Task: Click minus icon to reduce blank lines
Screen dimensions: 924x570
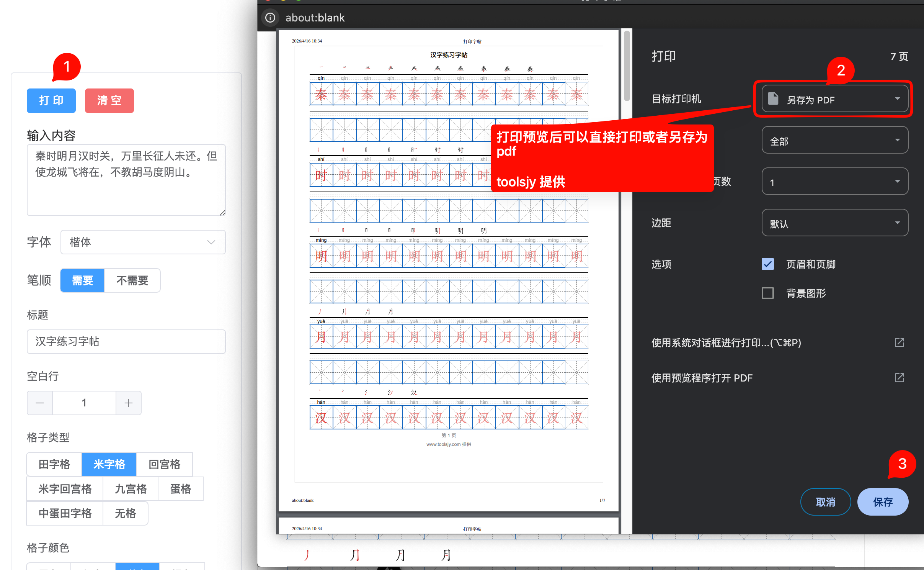Action: (40, 403)
